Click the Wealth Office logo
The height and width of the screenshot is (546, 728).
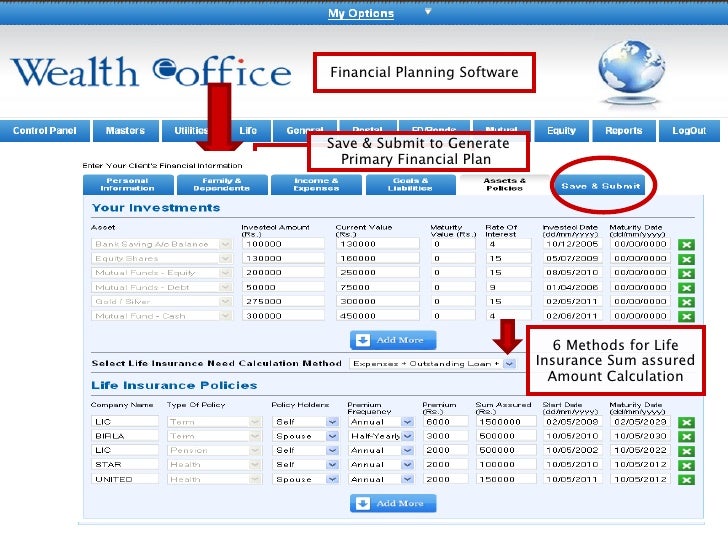pyautogui.click(x=151, y=72)
